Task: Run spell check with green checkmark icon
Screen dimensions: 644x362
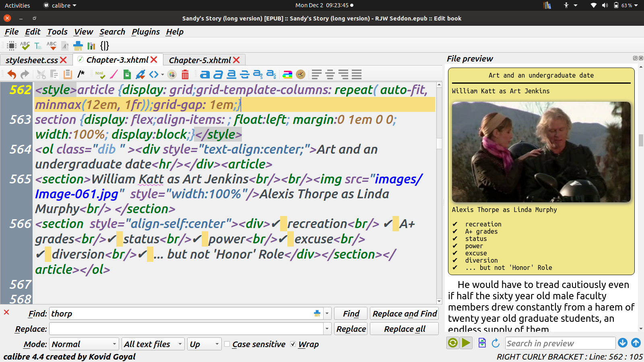Action: click(x=25, y=46)
